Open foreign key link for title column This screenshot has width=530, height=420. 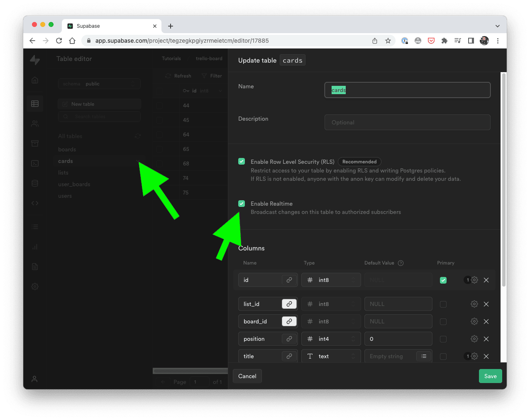[x=289, y=356]
